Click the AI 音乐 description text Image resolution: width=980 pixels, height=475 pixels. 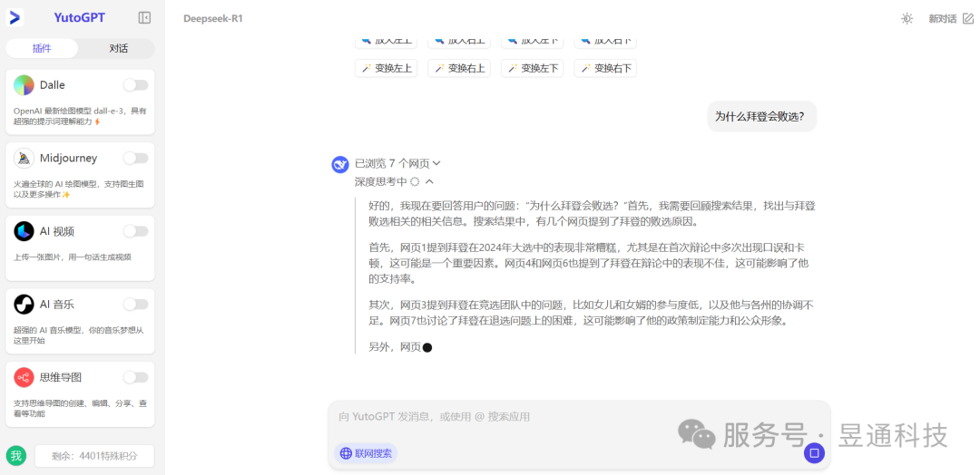coord(79,335)
